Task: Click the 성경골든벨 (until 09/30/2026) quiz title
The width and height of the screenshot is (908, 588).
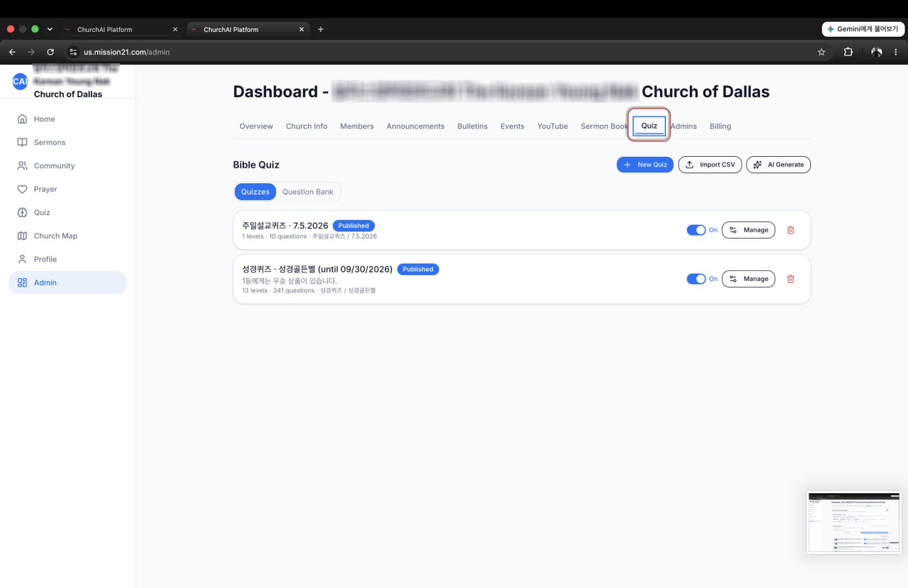Action: pos(317,269)
